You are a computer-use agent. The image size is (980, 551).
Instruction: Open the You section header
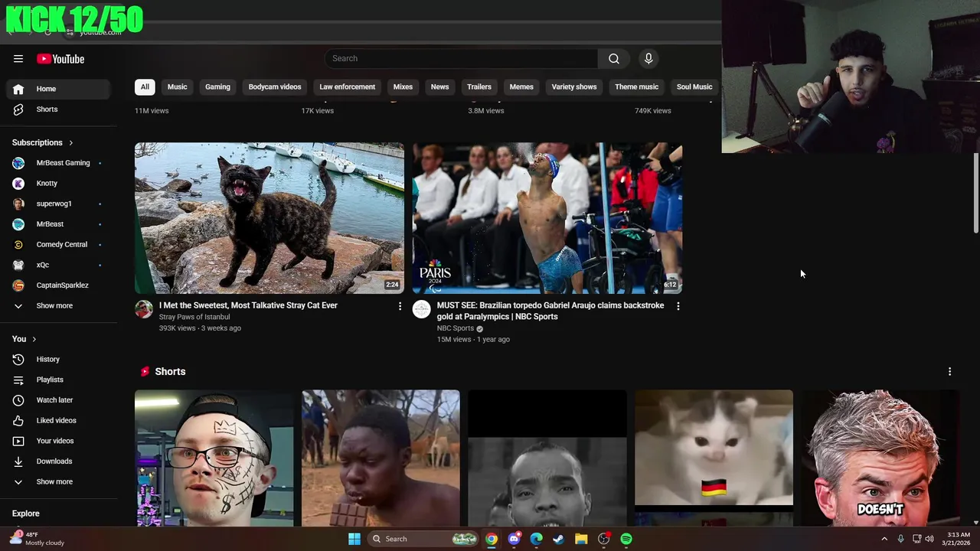pyautogui.click(x=24, y=339)
